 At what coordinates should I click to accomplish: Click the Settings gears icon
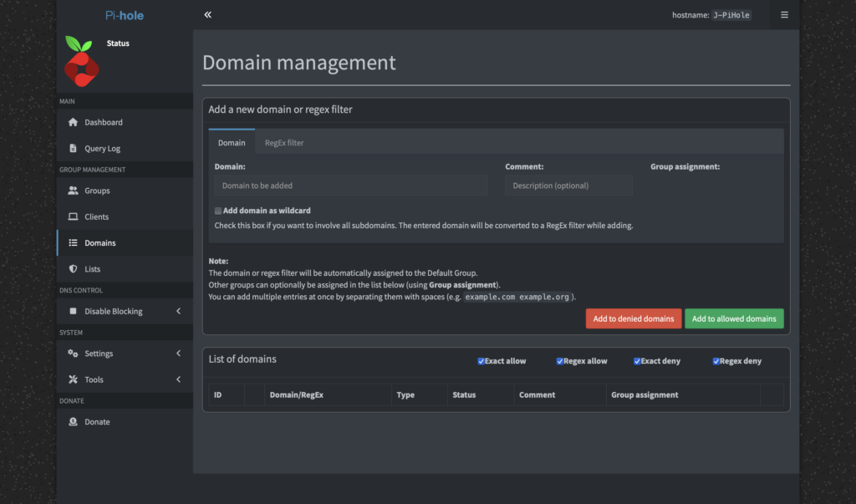[x=73, y=354]
